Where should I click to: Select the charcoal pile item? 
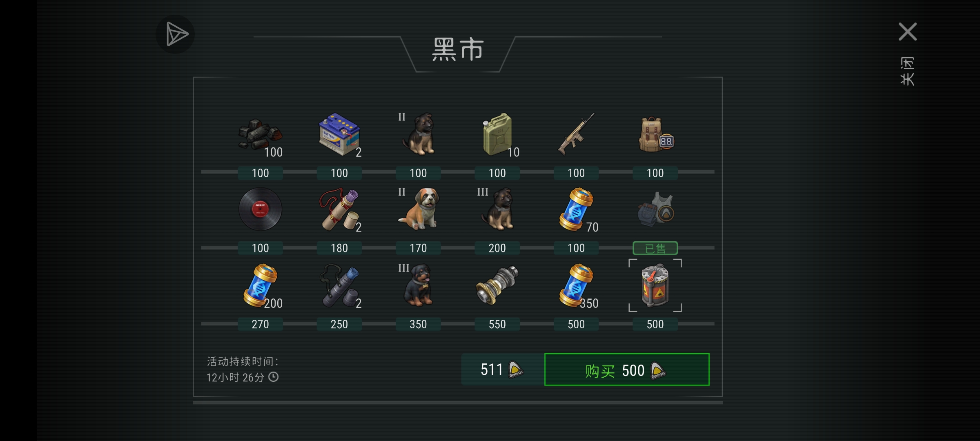click(260, 134)
